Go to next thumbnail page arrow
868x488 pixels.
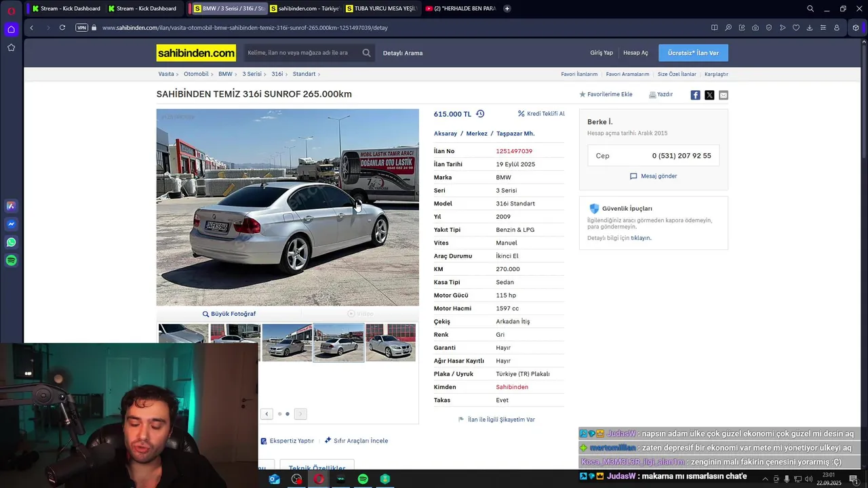click(300, 414)
